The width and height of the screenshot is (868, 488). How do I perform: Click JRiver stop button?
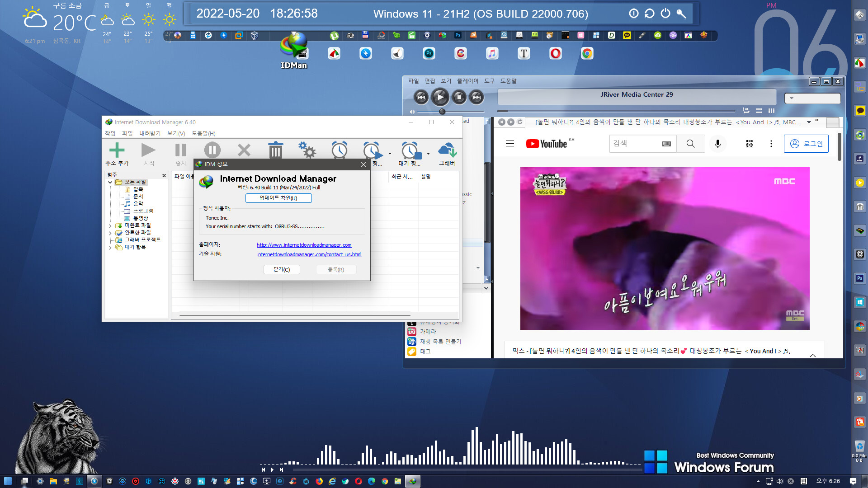(x=459, y=97)
